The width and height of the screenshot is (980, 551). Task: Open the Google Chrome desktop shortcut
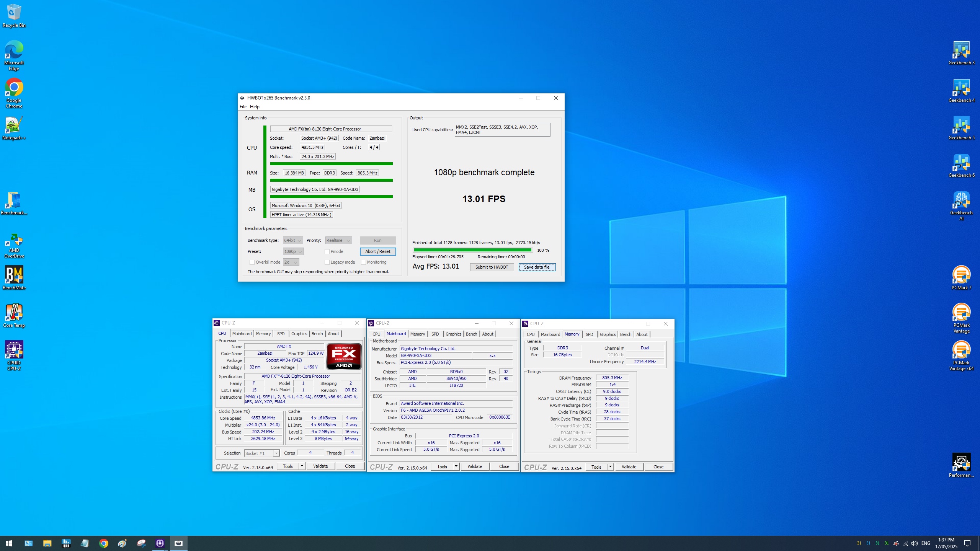coord(14,93)
